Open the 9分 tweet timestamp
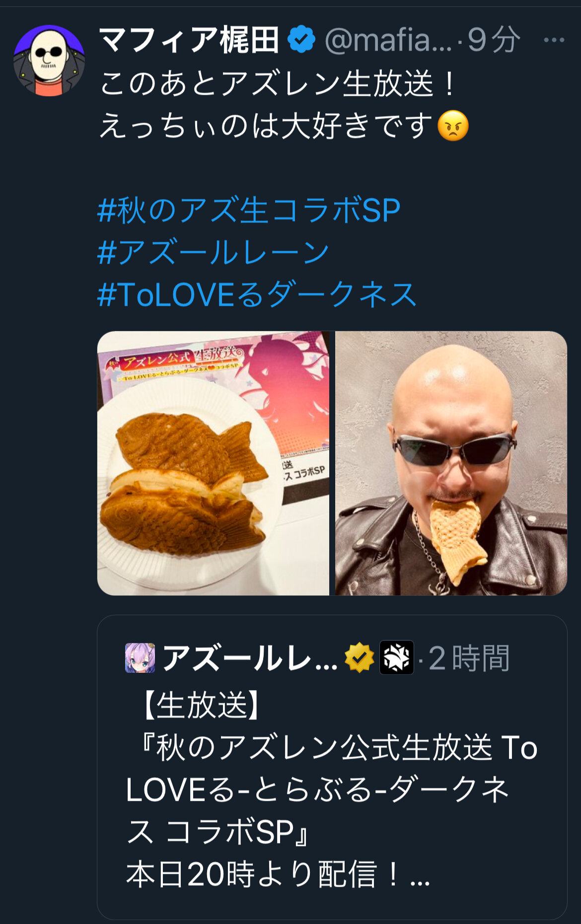Screen dimensions: 581x924 pos(494,40)
